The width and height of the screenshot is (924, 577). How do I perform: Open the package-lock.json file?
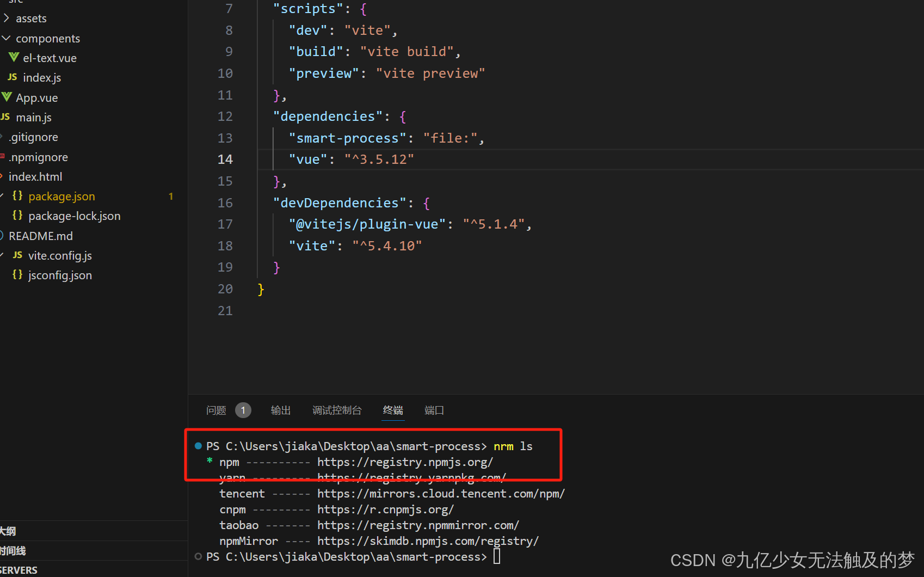75,216
